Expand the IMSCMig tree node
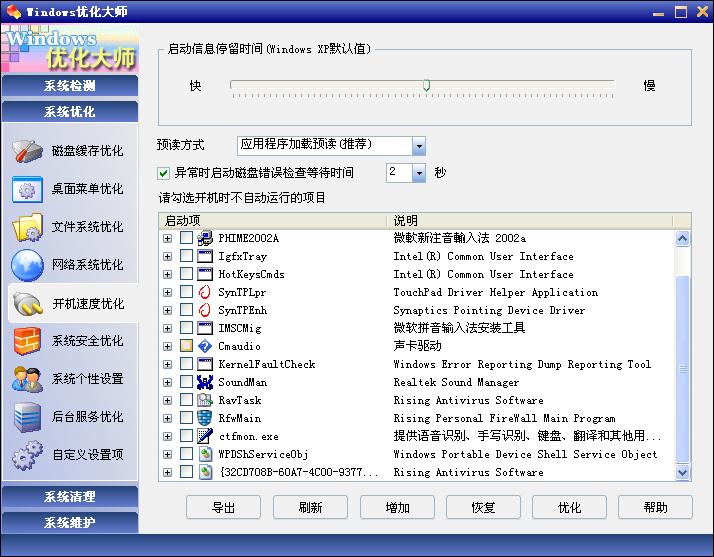 coord(168,328)
